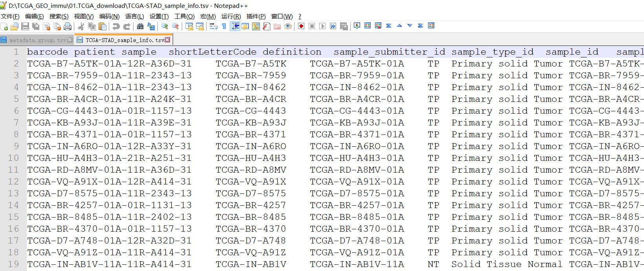Click the Redo arrow icon

126,26
